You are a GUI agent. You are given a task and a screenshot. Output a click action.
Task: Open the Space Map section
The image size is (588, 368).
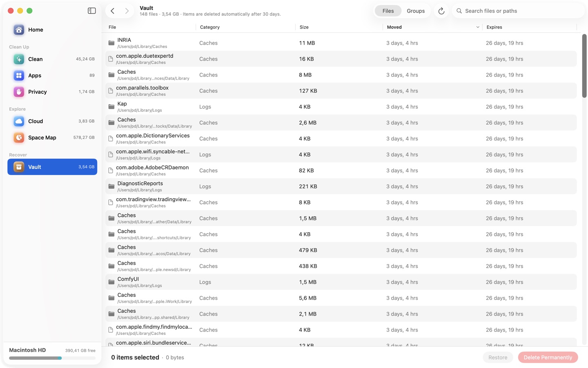[52, 137]
